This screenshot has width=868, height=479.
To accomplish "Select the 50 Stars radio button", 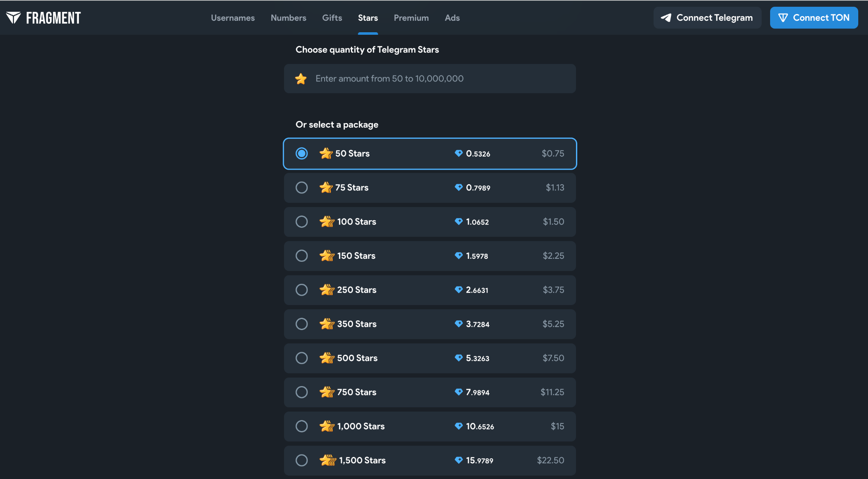I will (x=301, y=153).
